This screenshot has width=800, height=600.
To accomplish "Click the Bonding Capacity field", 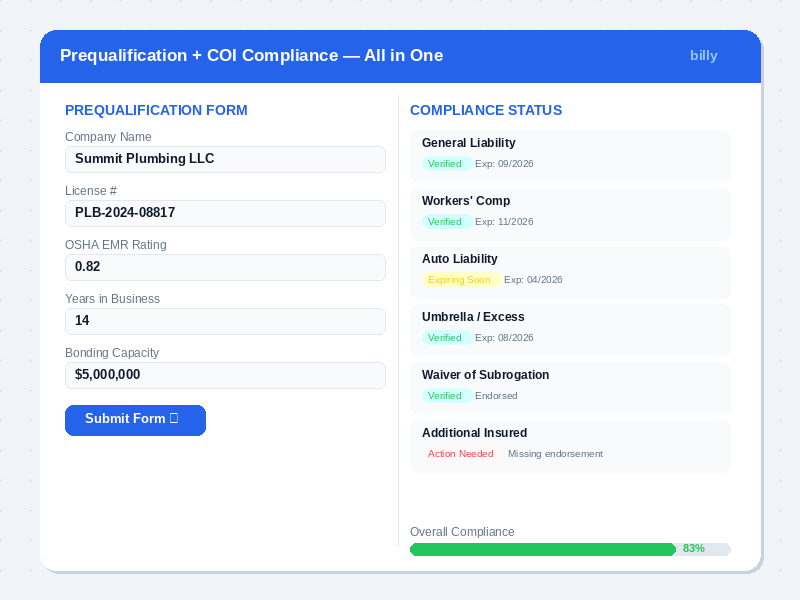I will click(x=225, y=375).
